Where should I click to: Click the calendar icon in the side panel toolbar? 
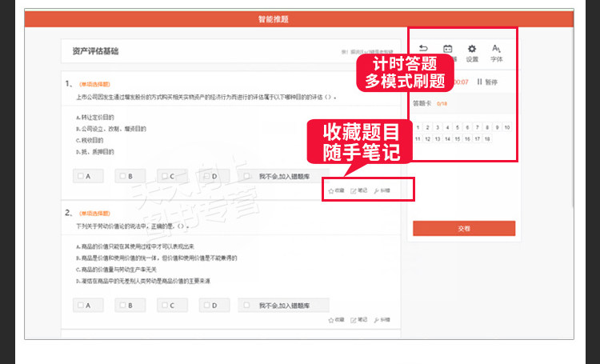coord(447,49)
